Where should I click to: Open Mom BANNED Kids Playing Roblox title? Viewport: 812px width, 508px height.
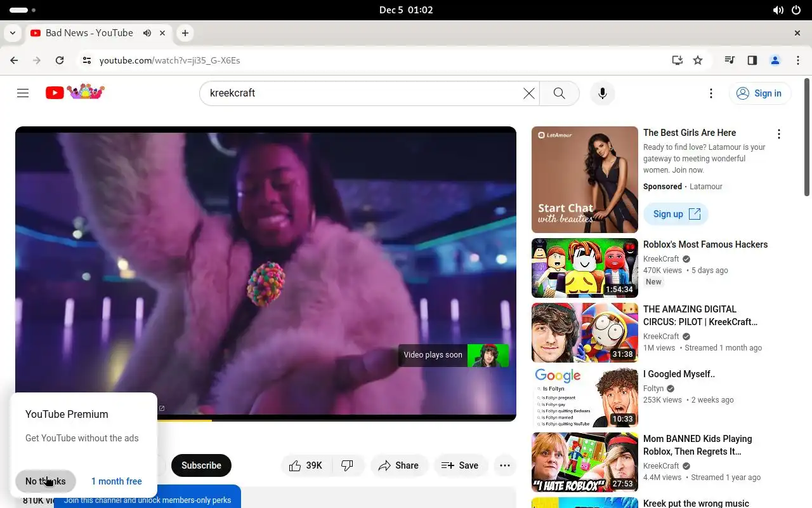[698, 445]
